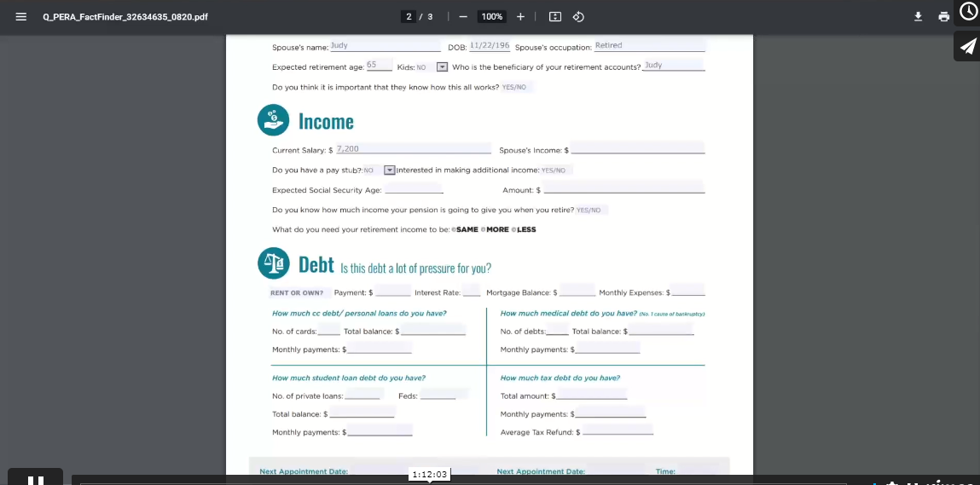Zoom in the PDF document
Image resolution: width=980 pixels, height=485 pixels.
520,17
